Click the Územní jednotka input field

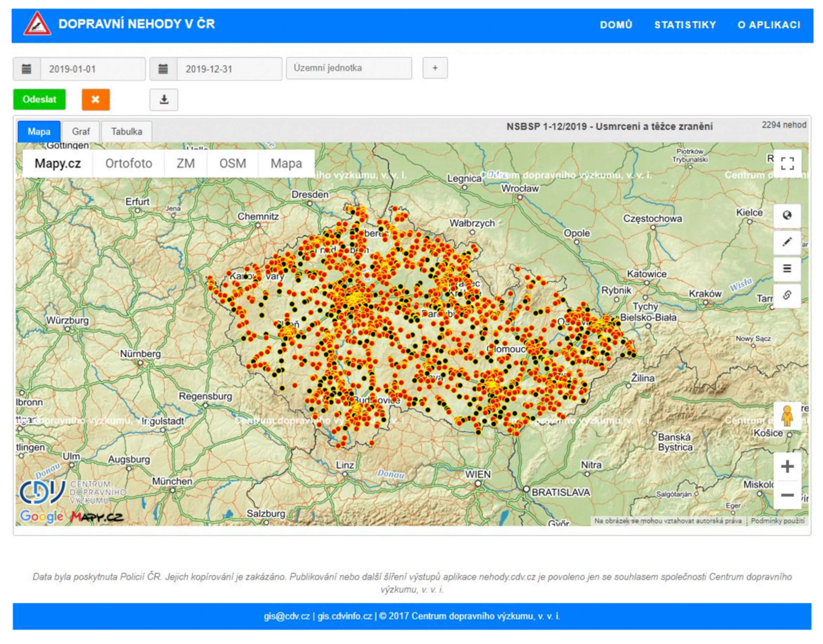(x=349, y=68)
